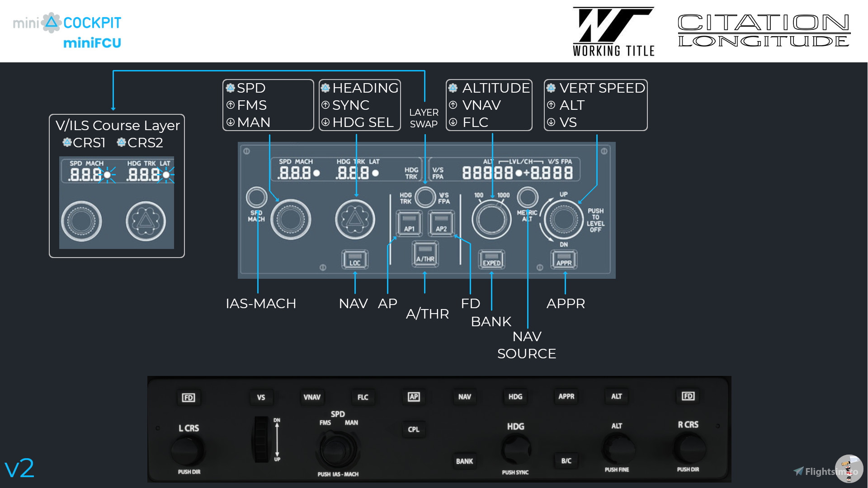This screenshot has height=488, width=868.
Task: Toggle the HDG TRK / V/S FPA button
Action: (x=425, y=197)
